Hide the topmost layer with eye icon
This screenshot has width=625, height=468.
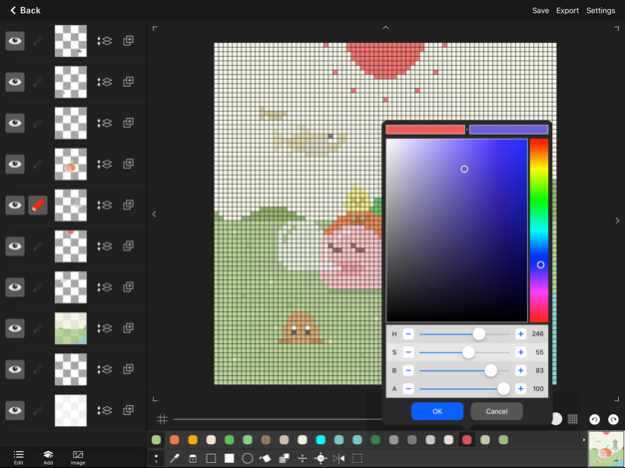pos(15,41)
